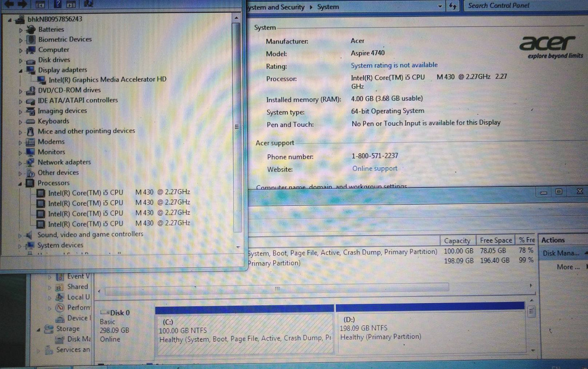Select the DVD/CD-ROM drives icon
This screenshot has height=369, width=588.
click(x=31, y=90)
